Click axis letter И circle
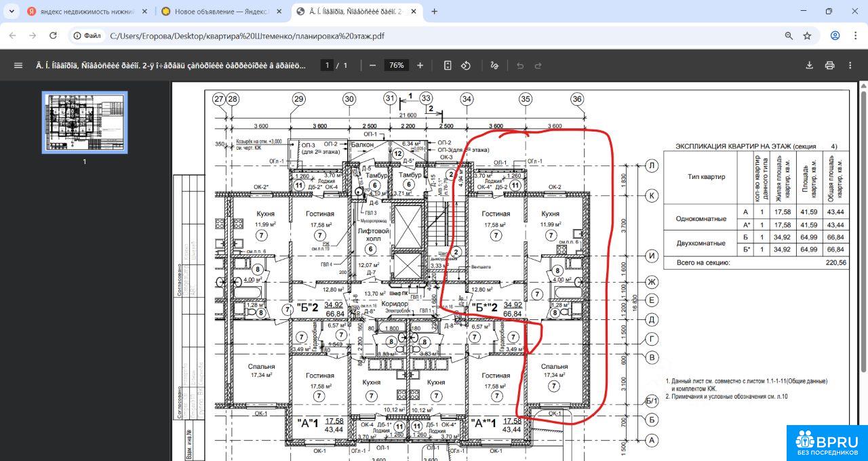 click(x=652, y=256)
